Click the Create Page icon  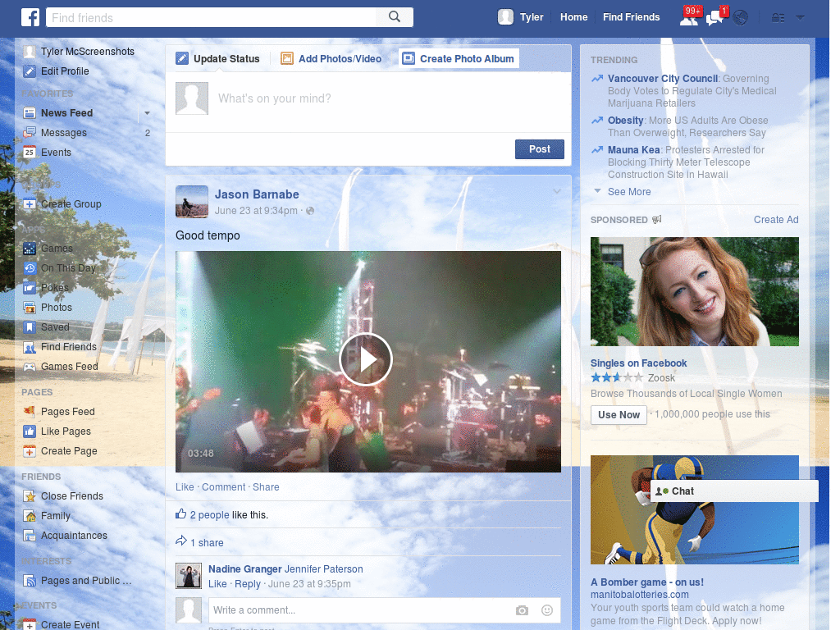click(x=30, y=451)
